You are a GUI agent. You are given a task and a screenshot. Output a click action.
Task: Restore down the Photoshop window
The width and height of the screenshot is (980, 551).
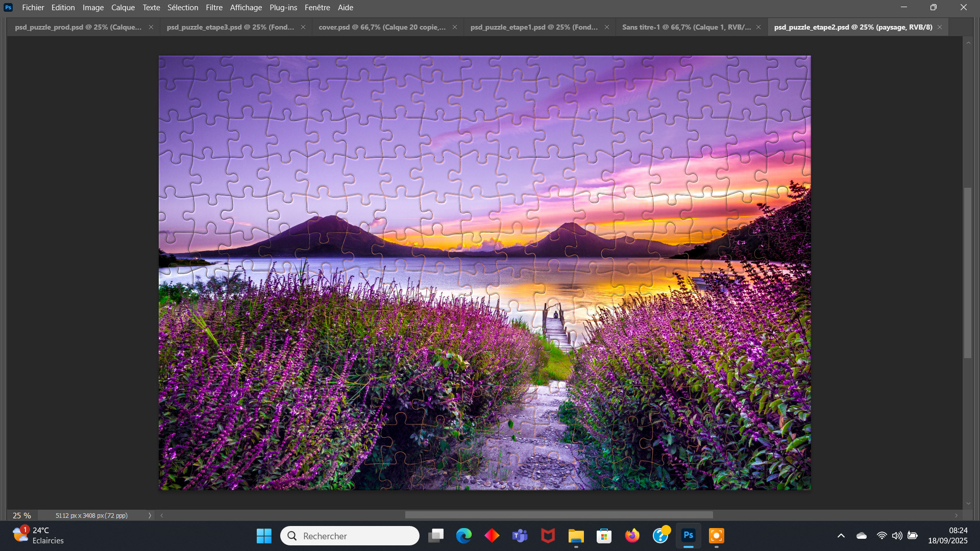coord(934,8)
